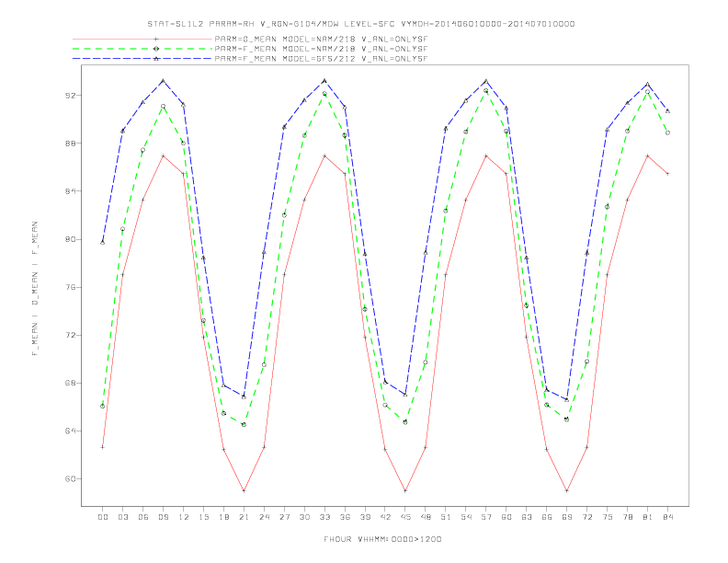
Task: Click y-axis tick value 72
Action: [71, 336]
